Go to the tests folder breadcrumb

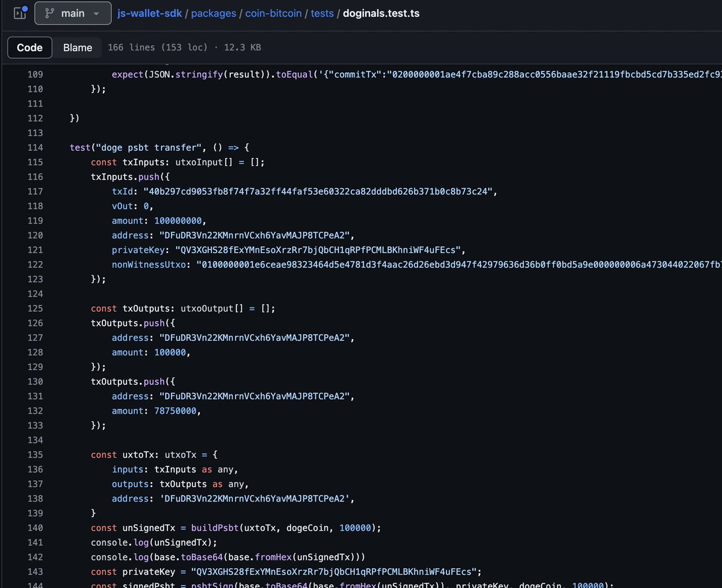point(322,13)
